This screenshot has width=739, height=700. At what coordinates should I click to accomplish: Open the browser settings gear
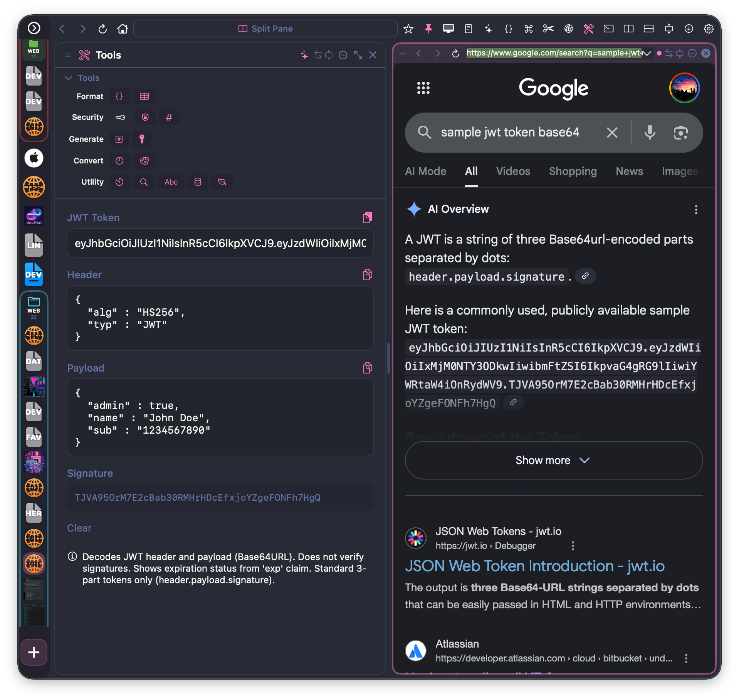pos(709,29)
